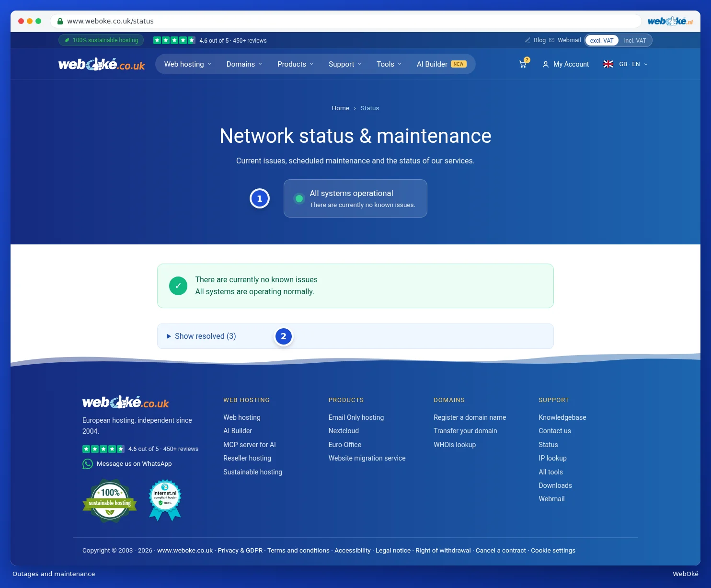Click the 100% sustainable hosting badge
This screenshot has height=588, width=711.
(110, 501)
